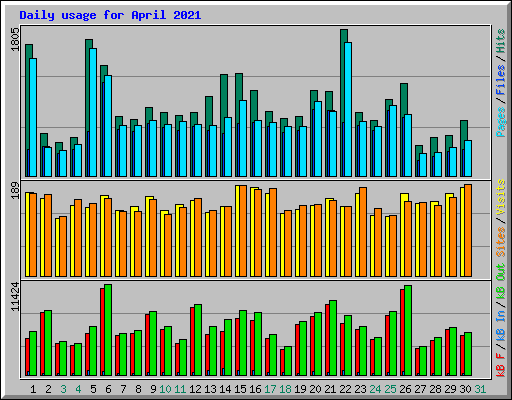Click the day "21" x-axis label
Screen dimensions: 512x400
pos(330,389)
